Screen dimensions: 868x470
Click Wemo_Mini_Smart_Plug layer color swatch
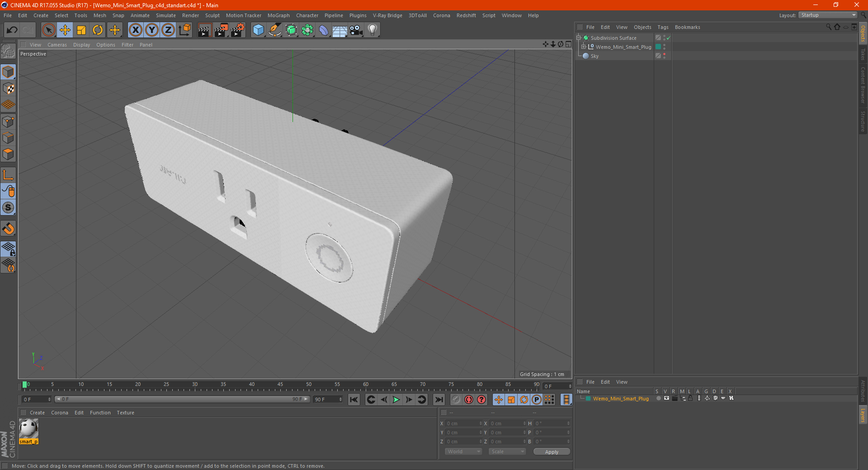[x=588, y=399]
